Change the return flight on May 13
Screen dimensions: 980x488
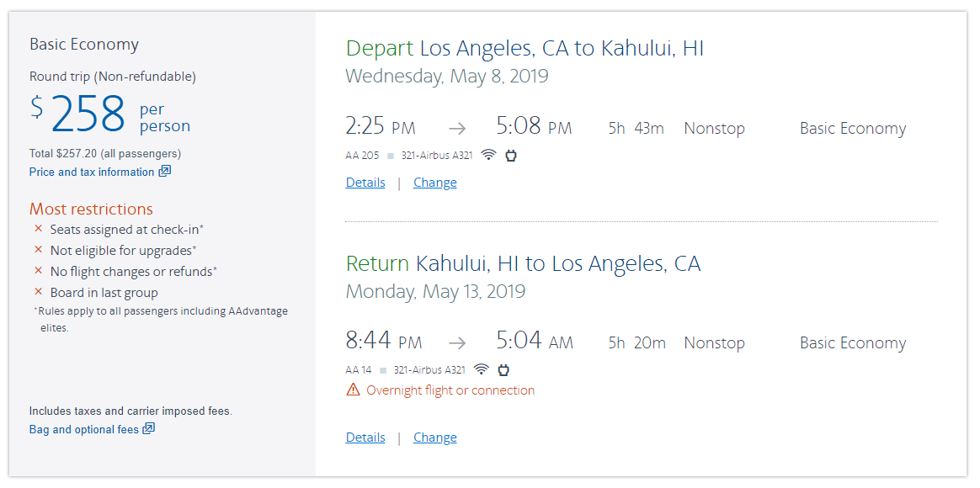435,438
